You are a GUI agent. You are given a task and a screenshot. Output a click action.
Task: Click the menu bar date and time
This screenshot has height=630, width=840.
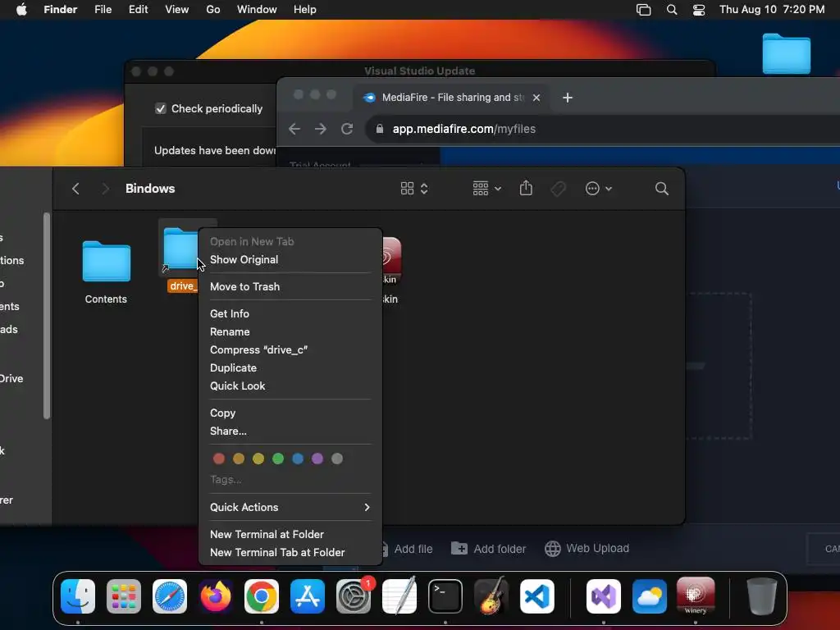click(771, 10)
